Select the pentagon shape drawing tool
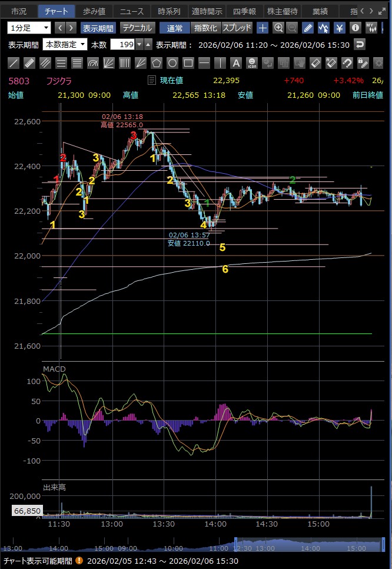The height and width of the screenshot is (569, 392). 157,63
